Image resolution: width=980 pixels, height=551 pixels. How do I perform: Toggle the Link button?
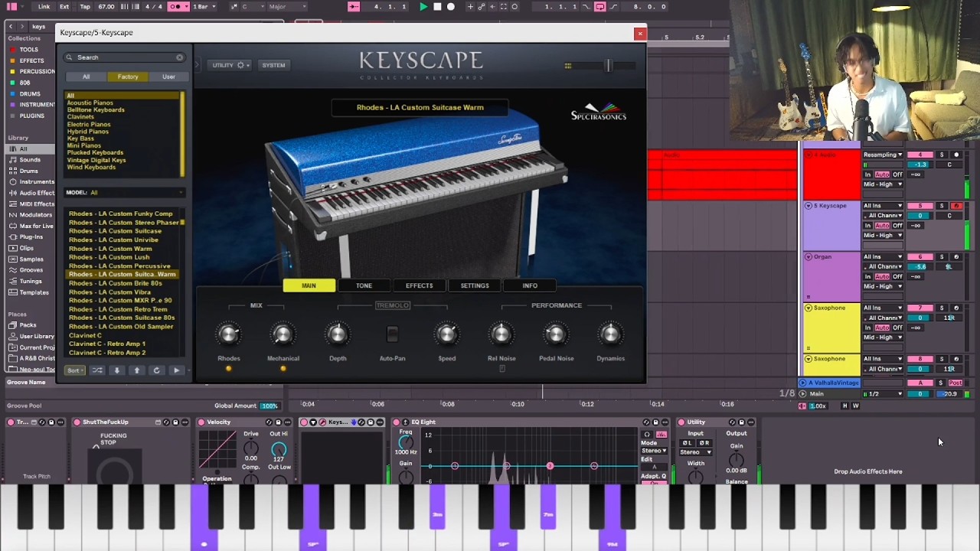(44, 7)
